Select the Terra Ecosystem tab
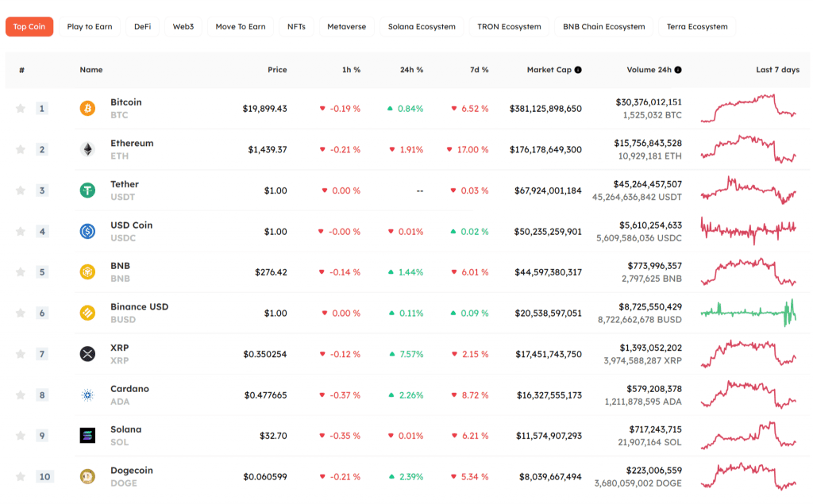This screenshot has height=504, width=813. [697, 26]
